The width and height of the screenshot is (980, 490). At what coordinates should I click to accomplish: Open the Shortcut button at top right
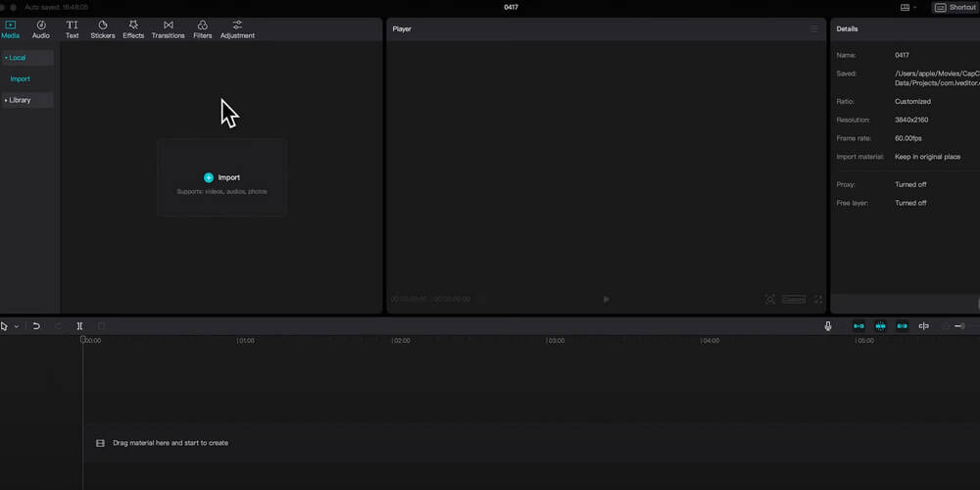coord(955,8)
